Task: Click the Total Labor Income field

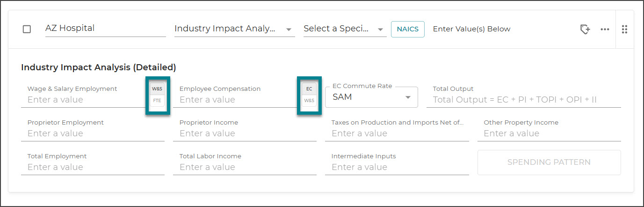Action: [x=245, y=163]
